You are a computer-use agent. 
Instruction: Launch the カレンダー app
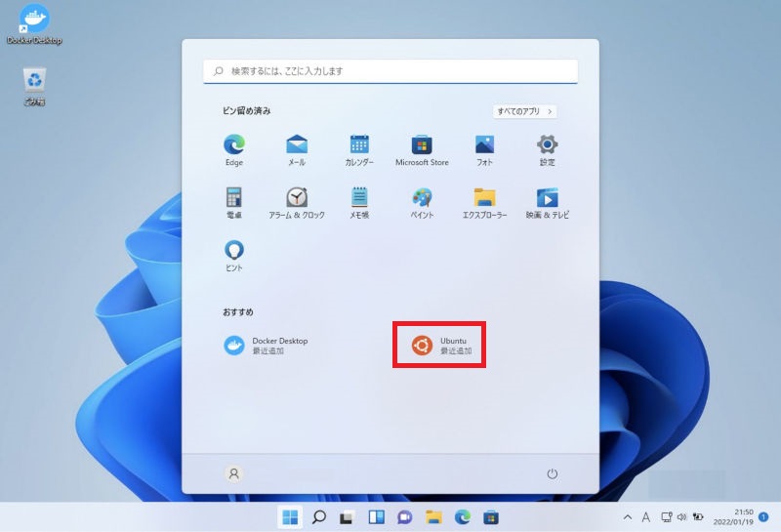(x=359, y=150)
